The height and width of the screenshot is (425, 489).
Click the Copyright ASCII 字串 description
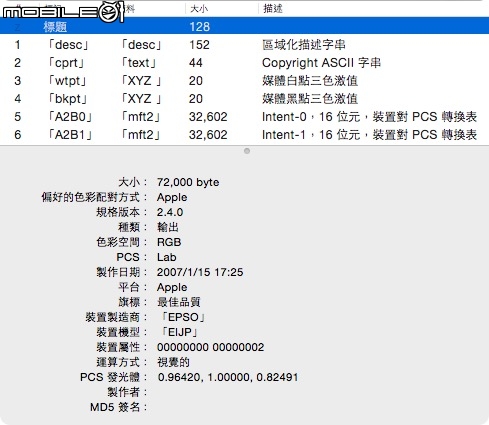321,63
